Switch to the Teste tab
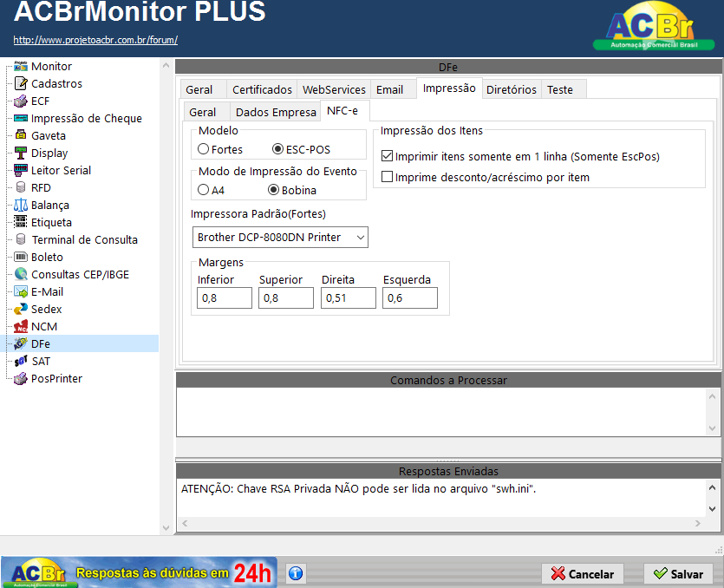Screen dimensions: 724x588 (x=560, y=89)
